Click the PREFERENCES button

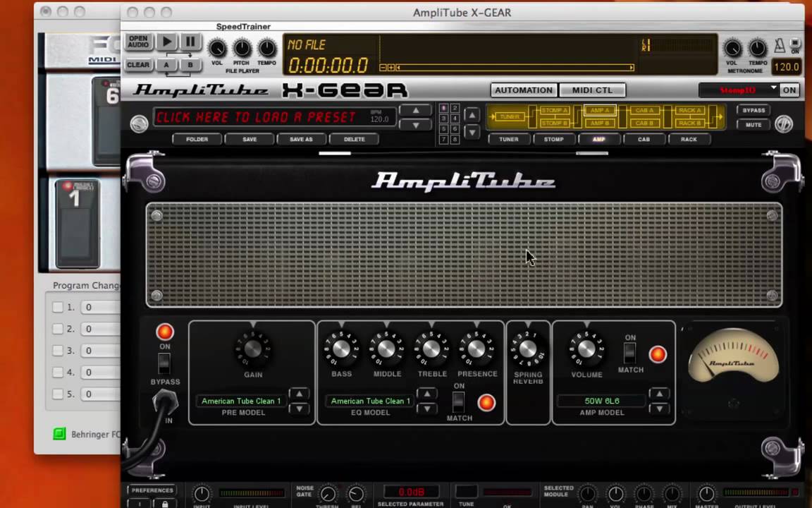(152, 490)
